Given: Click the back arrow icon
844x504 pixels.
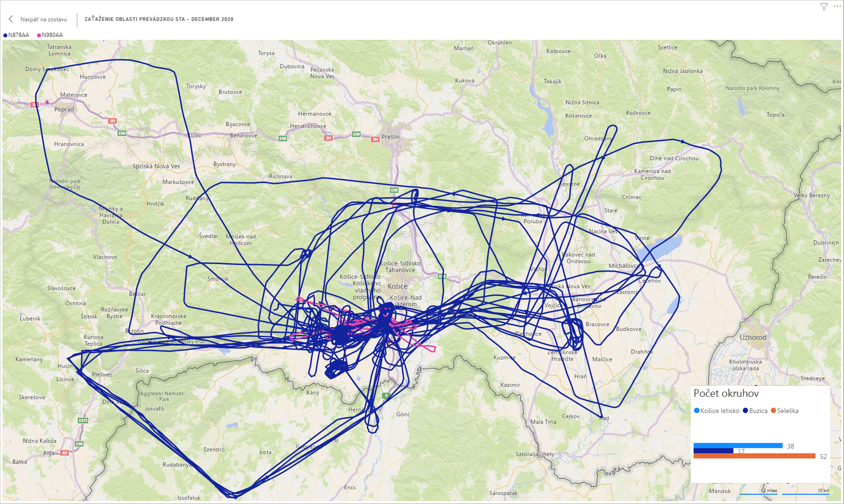Looking at the screenshot, I should pos(11,19).
